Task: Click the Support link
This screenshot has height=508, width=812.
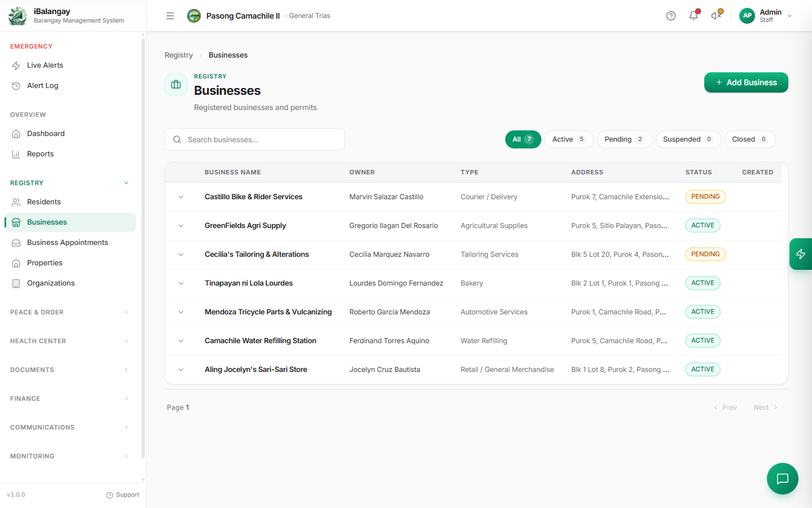Action: 123,495
